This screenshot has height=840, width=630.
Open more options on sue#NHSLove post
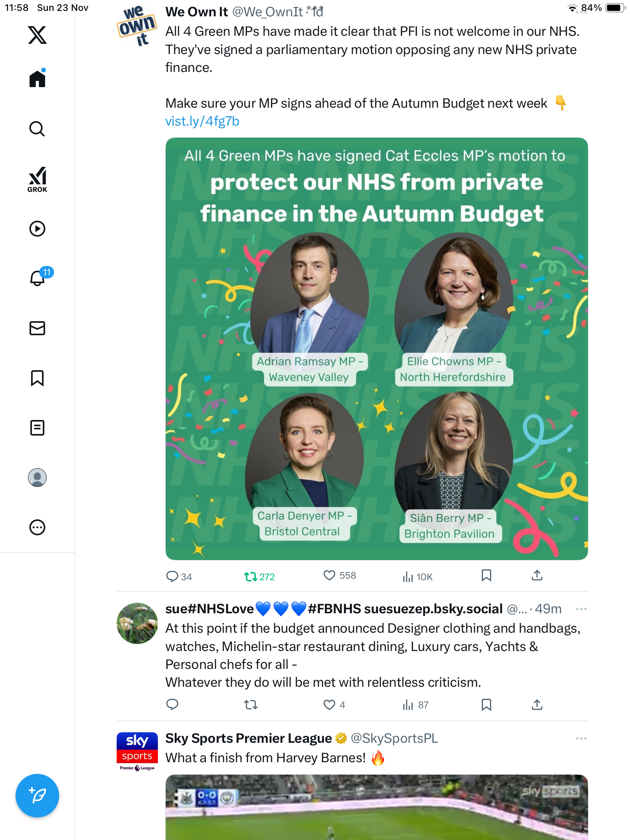point(581,609)
